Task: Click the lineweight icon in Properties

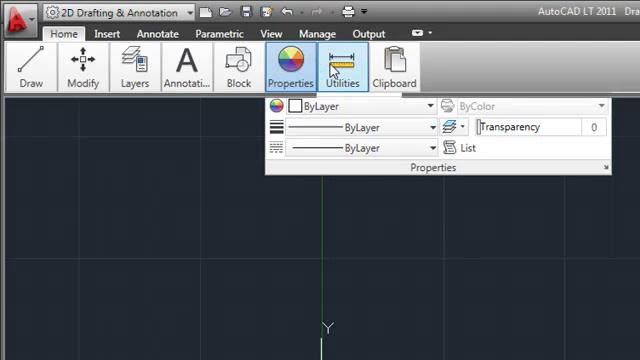Action: pyautogui.click(x=276, y=127)
